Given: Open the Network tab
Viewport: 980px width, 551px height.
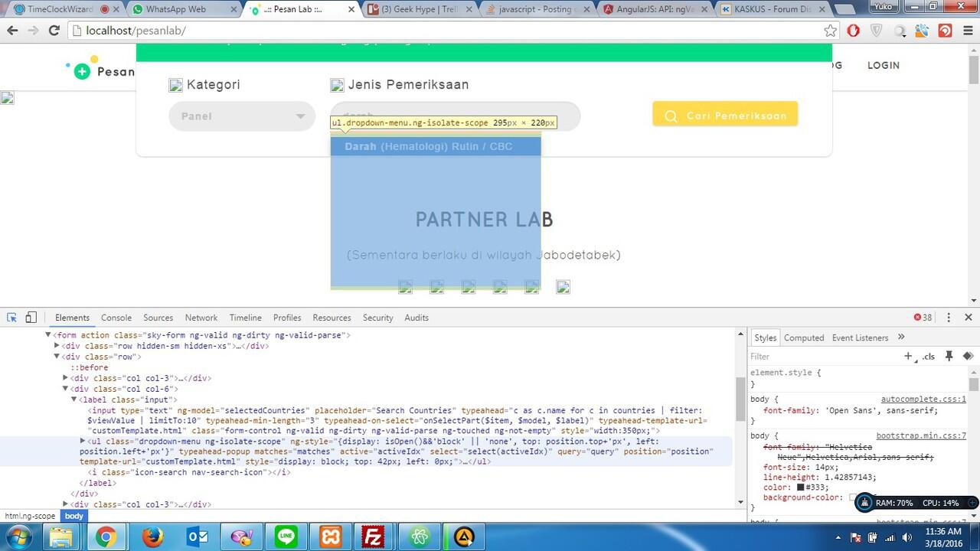Looking at the screenshot, I should pyautogui.click(x=201, y=318).
